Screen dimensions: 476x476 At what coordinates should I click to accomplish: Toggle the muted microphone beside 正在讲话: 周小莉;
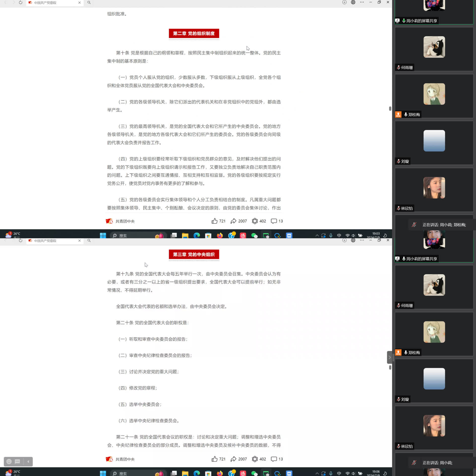pyautogui.click(x=414, y=463)
